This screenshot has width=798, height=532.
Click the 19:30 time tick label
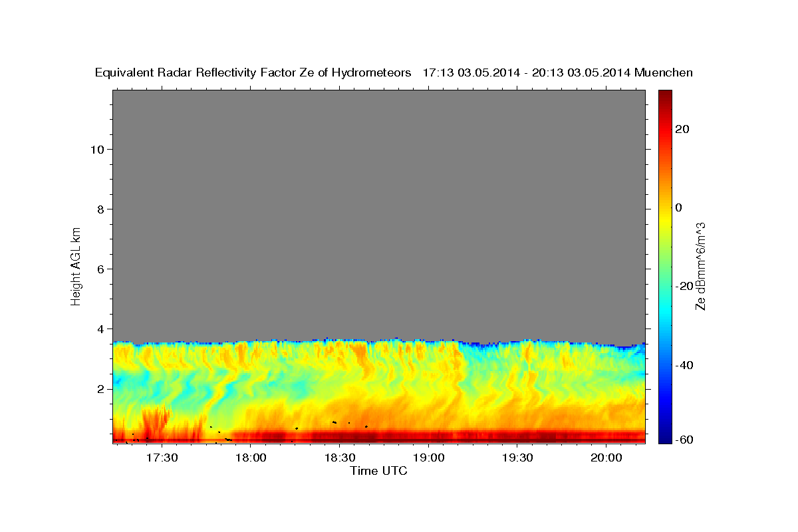(517, 458)
